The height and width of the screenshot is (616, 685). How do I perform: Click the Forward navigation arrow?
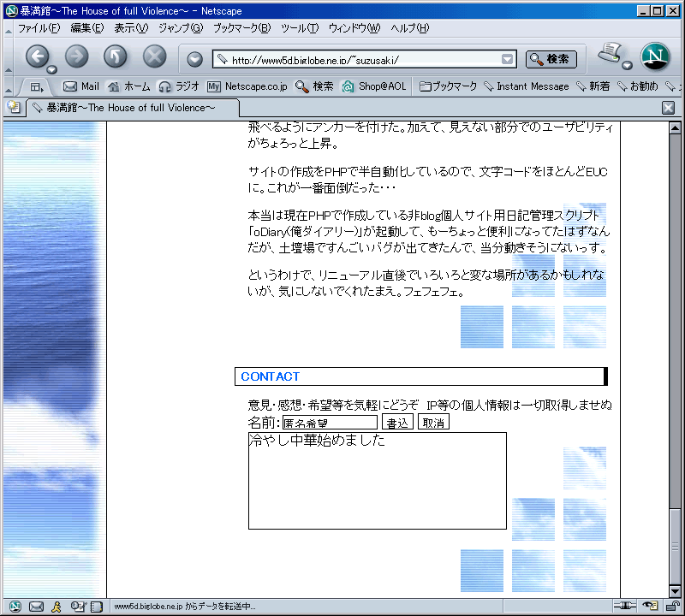pos(76,56)
